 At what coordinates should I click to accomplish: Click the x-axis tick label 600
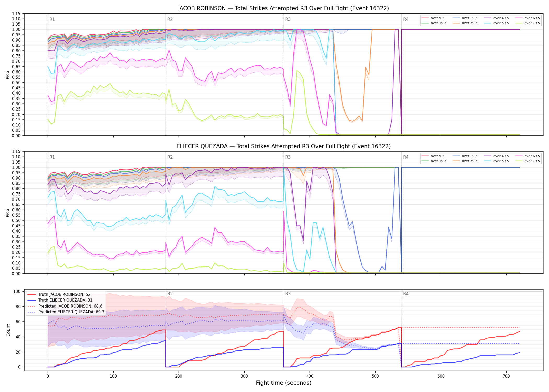pos(441,376)
